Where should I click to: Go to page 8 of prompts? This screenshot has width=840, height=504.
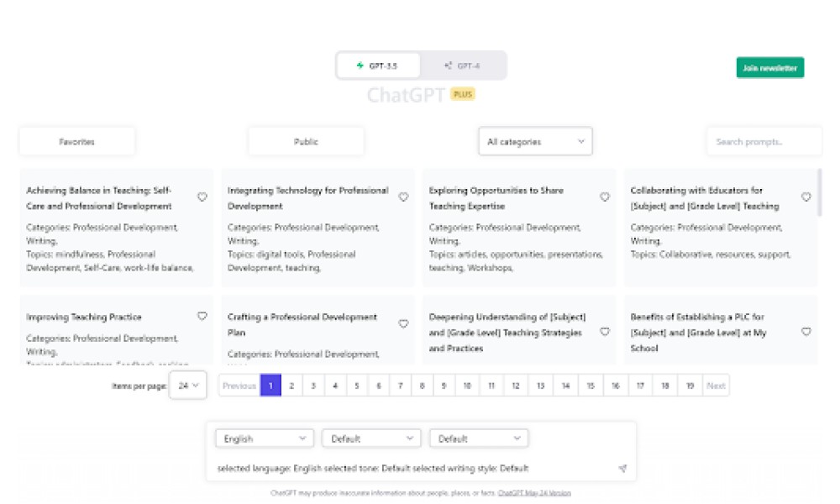(423, 386)
